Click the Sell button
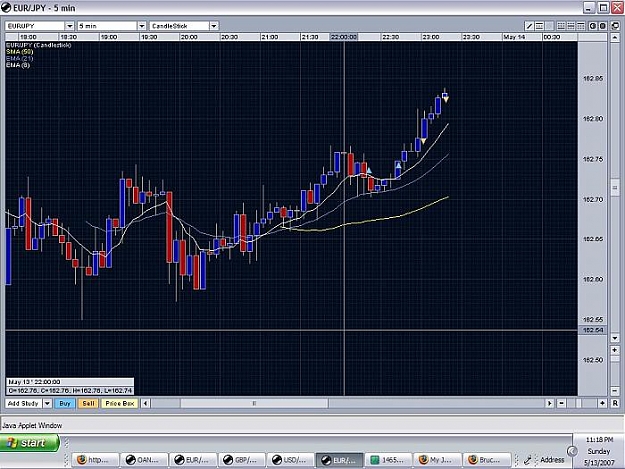Screen dimensions: 625x469 click(x=88, y=404)
